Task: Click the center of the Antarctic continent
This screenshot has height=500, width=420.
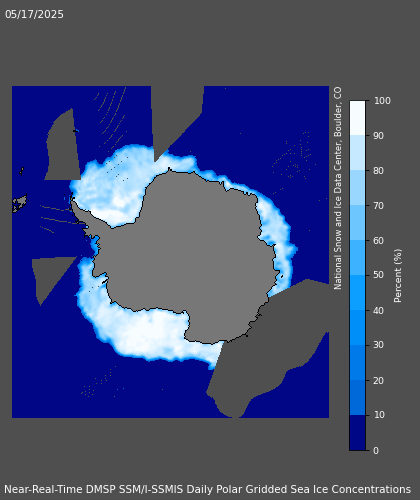Action: [x=193, y=253]
